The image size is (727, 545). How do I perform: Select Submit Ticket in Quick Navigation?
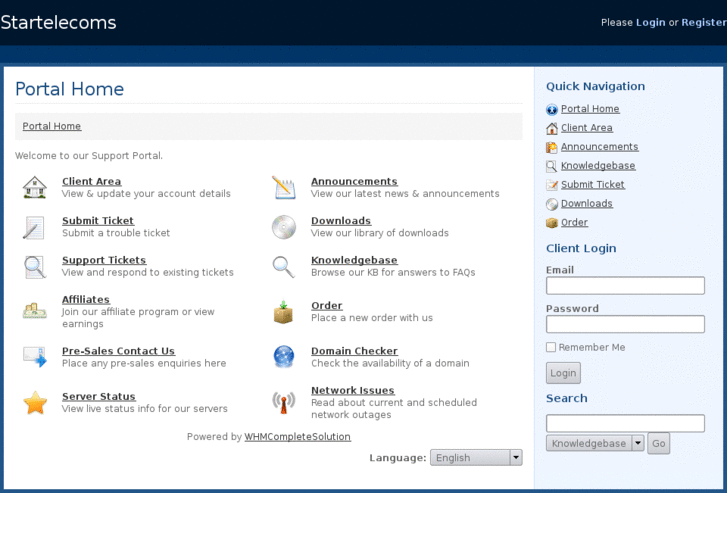click(x=592, y=185)
